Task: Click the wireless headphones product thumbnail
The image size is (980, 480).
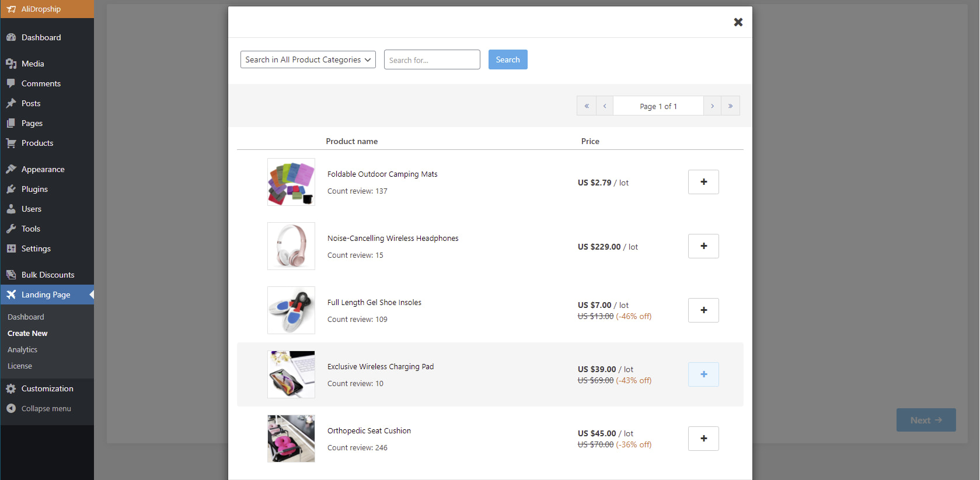Action: click(x=291, y=246)
